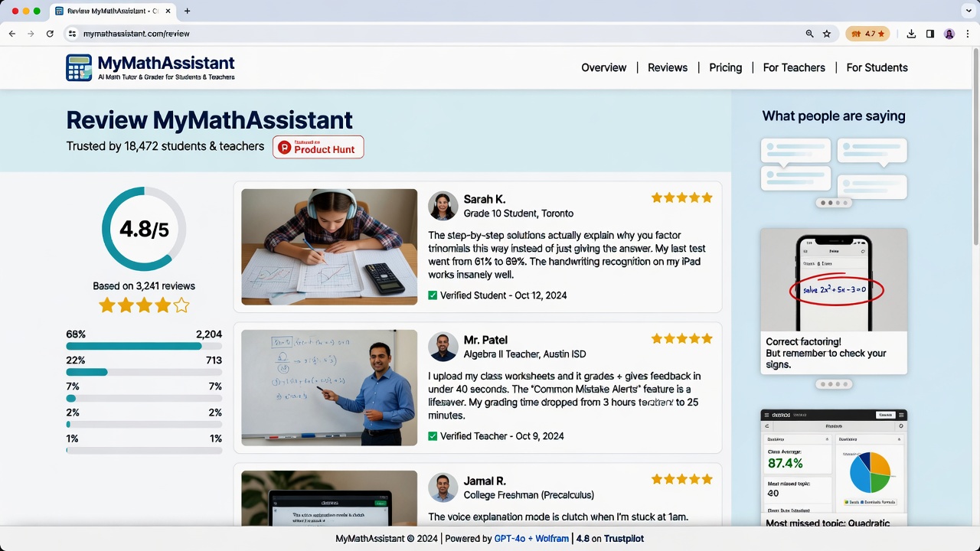980x551 pixels.
Task: Open the Pricing nav item
Action: tap(725, 67)
